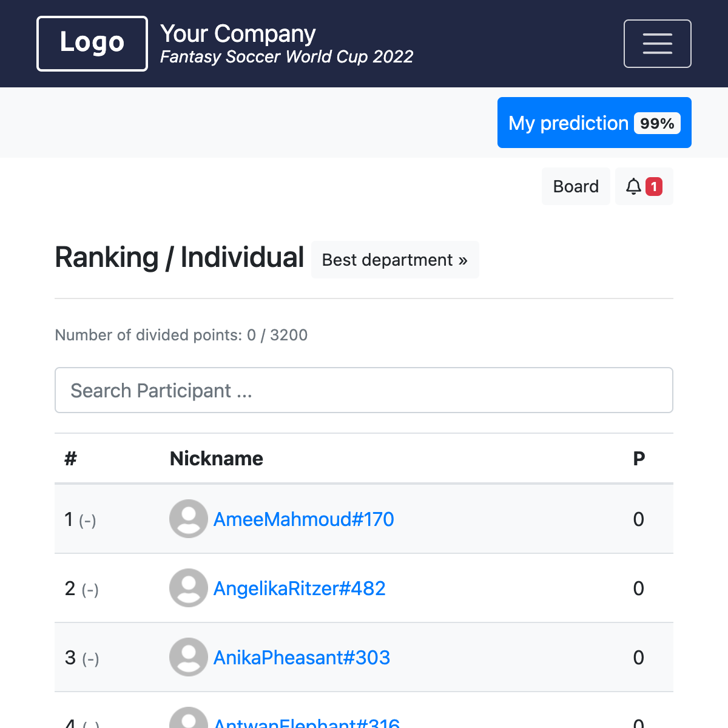Image resolution: width=728 pixels, height=728 pixels.
Task: Click Your Company in the header
Action: pos(238,34)
